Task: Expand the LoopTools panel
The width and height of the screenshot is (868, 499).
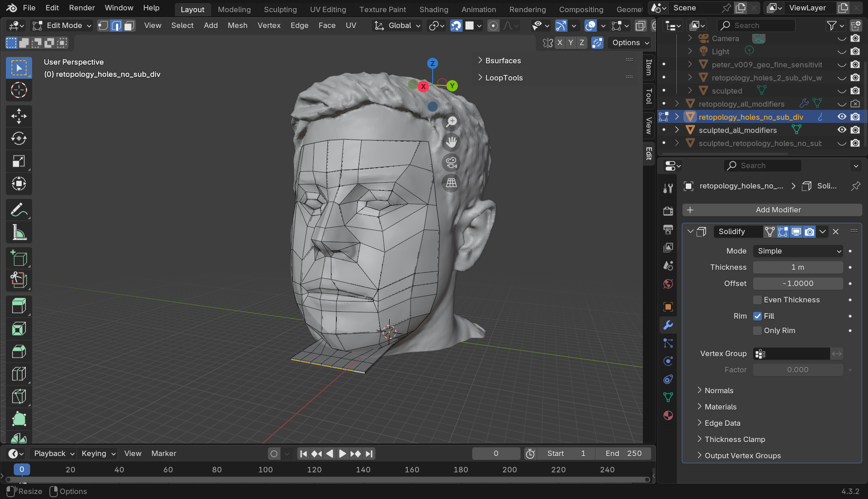Action: pos(504,78)
